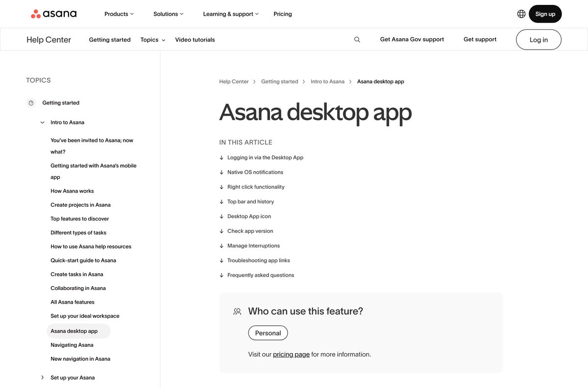Open Create projects in Asana article
Screen dimensions: 588x388
80,205
